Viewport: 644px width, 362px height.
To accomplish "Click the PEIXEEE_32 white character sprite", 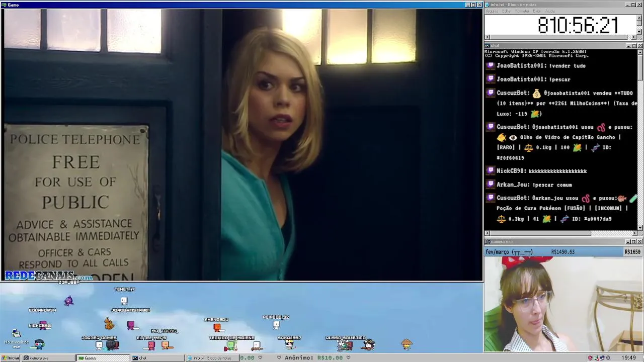I will point(276,325).
